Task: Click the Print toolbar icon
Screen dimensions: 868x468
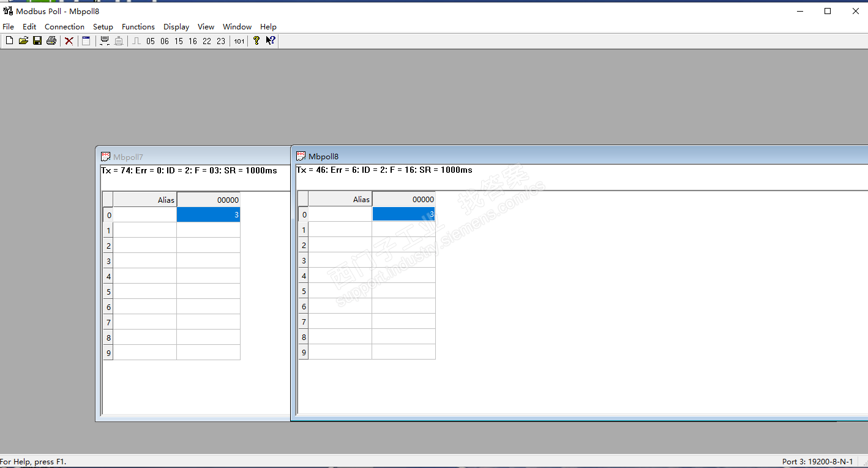Action: (51, 41)
